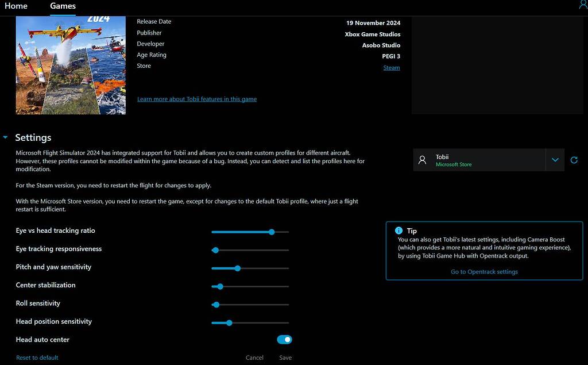Click the info icon in the Tip box
The width and height of the screenshot is (588, 365).
(x=399, y=230)
